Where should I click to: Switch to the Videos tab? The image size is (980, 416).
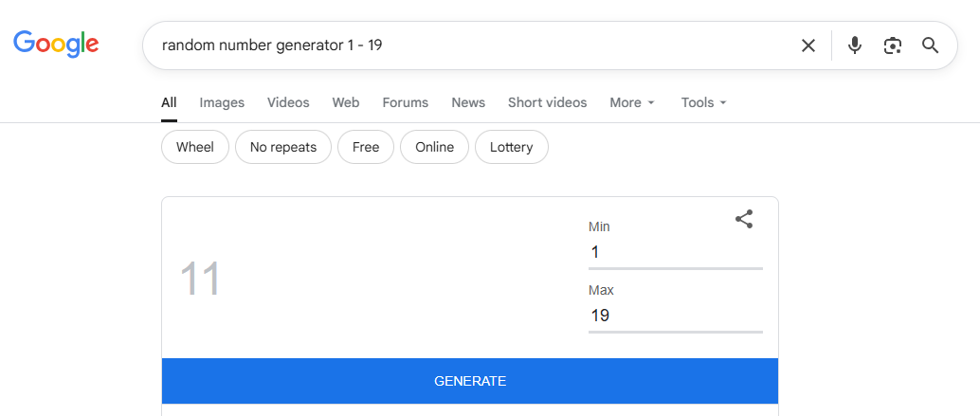288,102
